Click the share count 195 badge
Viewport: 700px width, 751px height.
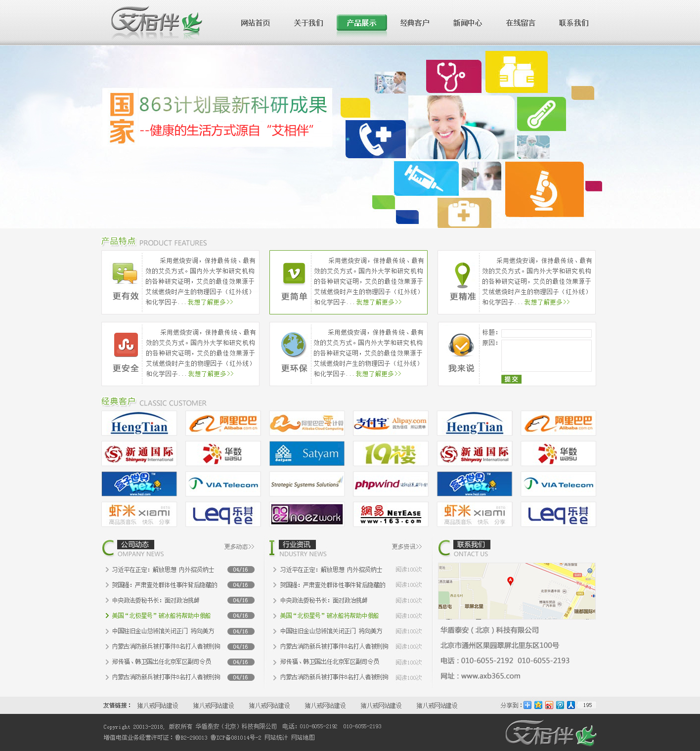[587, 705]
